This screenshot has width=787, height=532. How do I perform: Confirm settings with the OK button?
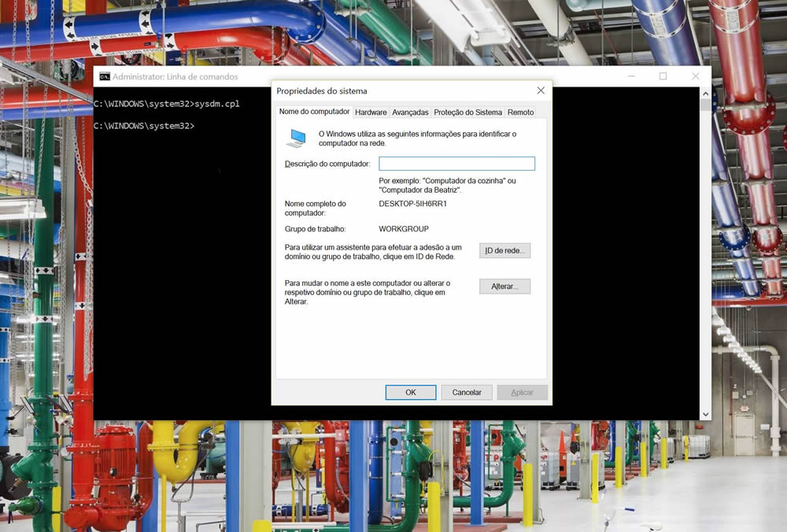pyautogui.click(x=411, y=392)
